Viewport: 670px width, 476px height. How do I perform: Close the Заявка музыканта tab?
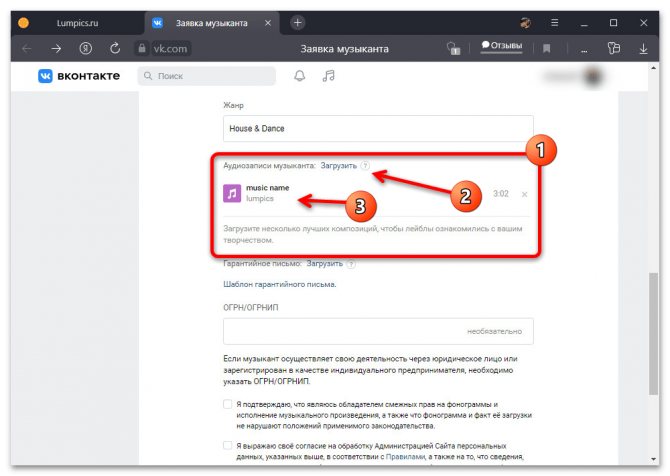pyautogui.click(x=268, y=23)
